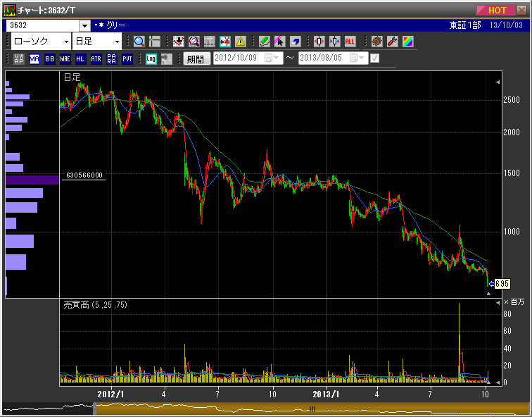Open the ローソク chart type dropdown
The height and width of the screenshot is (417, 532).
40,42
